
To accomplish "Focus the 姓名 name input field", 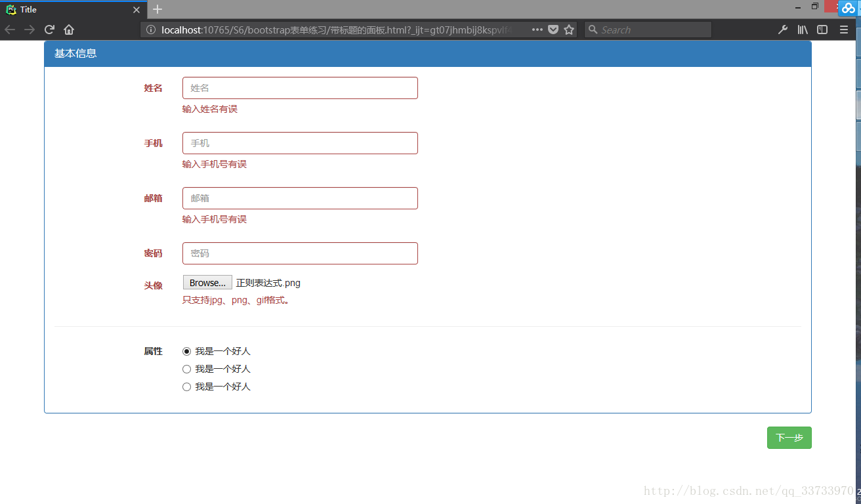I will [300, 88].
